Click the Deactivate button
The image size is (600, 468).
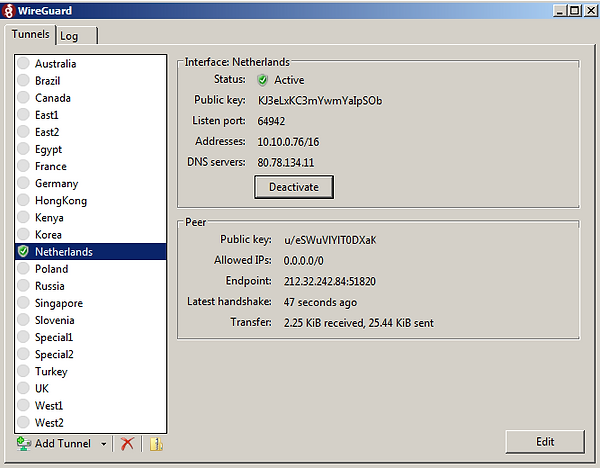pos(294,187)
